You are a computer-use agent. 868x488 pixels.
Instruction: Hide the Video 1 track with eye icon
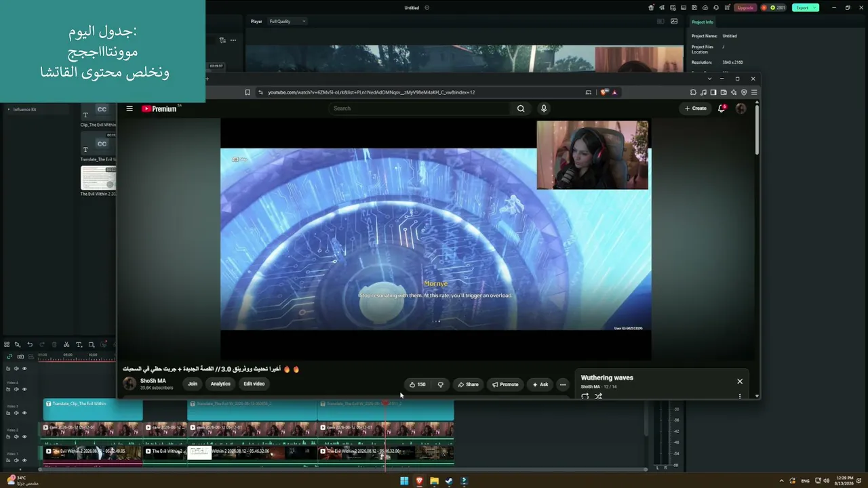coord(24,460)
